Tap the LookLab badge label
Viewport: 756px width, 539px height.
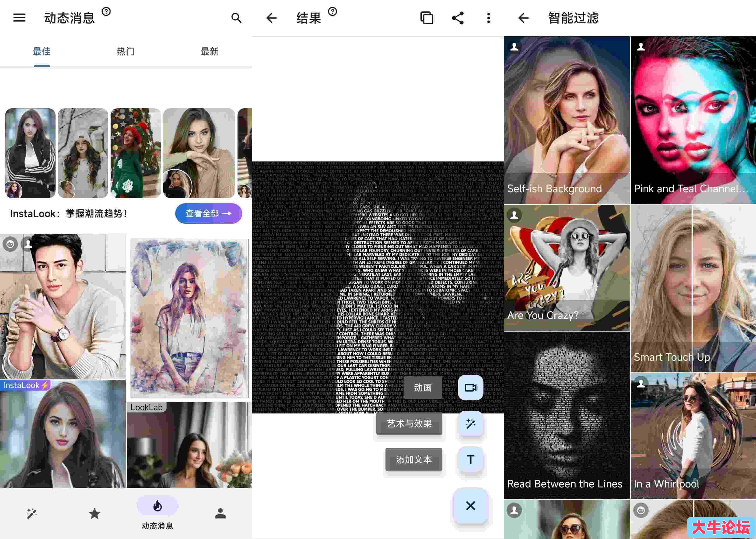(146, 407)
